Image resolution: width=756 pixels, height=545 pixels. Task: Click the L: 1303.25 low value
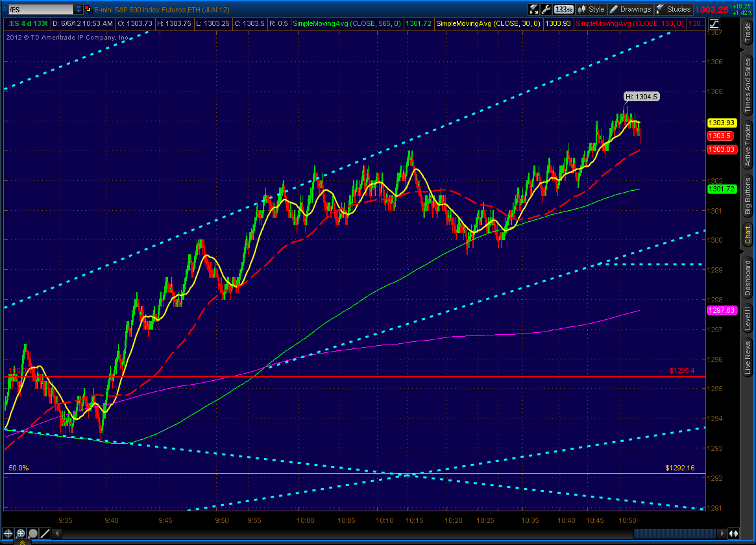click(213, 23)
